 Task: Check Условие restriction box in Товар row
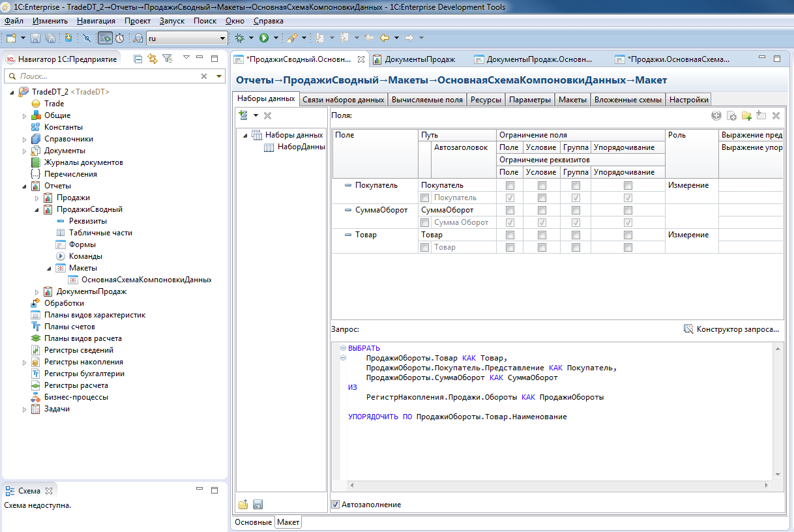click(x=541, y=235)
